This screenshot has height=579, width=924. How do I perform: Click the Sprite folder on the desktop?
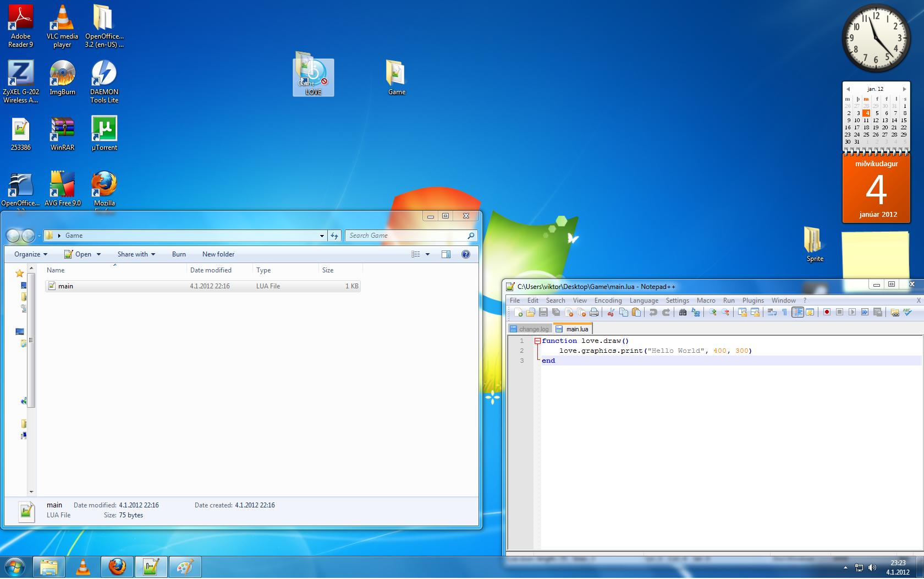click(x=815, y=244)
